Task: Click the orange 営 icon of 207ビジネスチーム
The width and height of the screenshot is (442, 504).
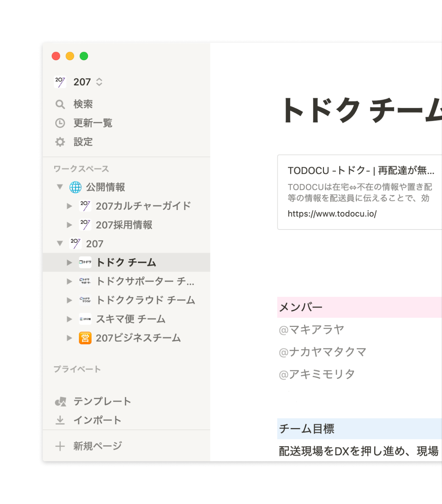Action: [x=85, y=338]
